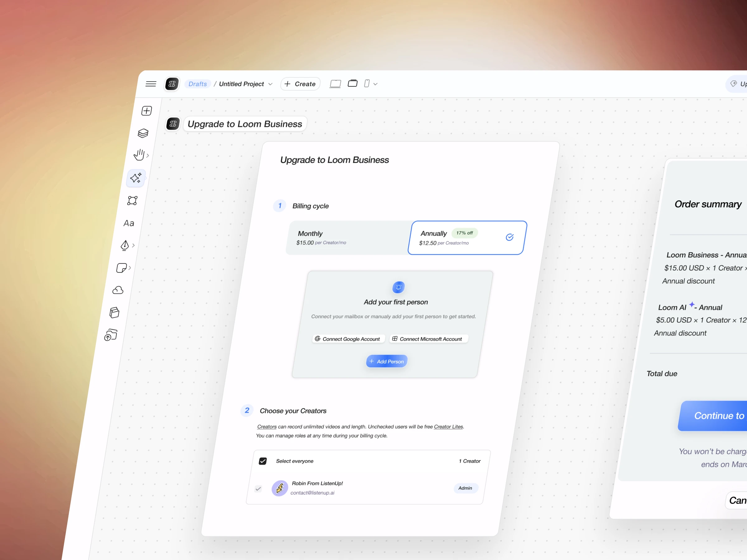Viewport: 747px width, 560px height.
Task: Click the contact@listenup.ai email text
Action: 312,493
